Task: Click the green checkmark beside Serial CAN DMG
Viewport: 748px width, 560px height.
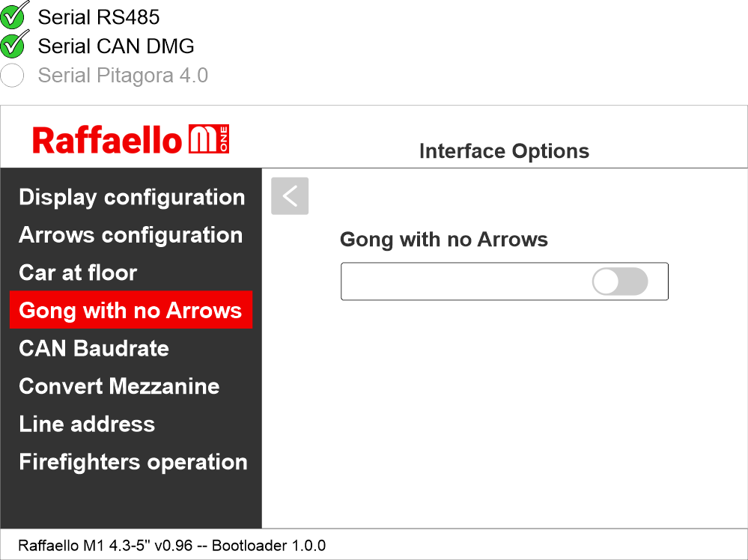Action: [13, 45]
